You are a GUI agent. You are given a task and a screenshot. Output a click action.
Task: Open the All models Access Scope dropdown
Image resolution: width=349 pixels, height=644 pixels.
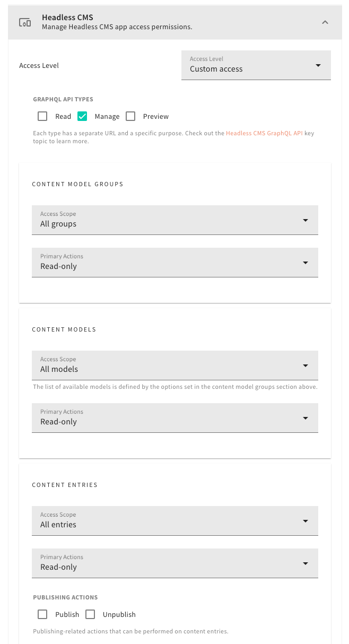coord(175,365)
